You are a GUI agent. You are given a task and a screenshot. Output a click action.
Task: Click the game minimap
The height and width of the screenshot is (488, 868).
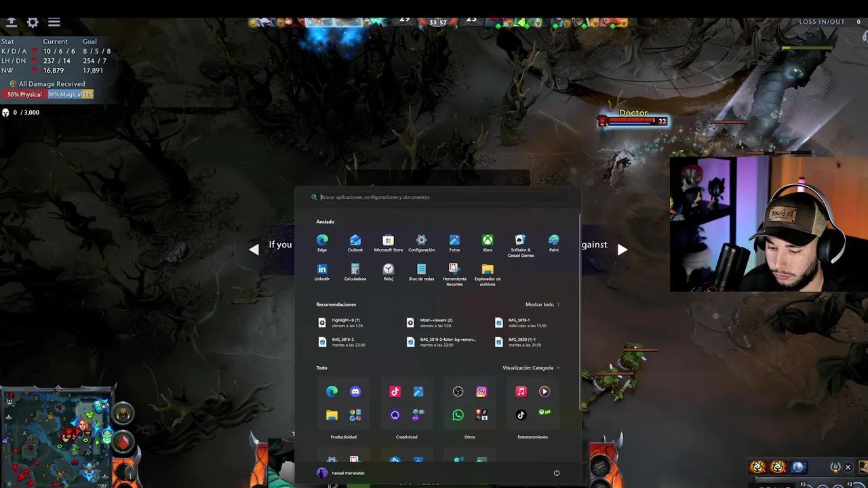pos(56,436)
